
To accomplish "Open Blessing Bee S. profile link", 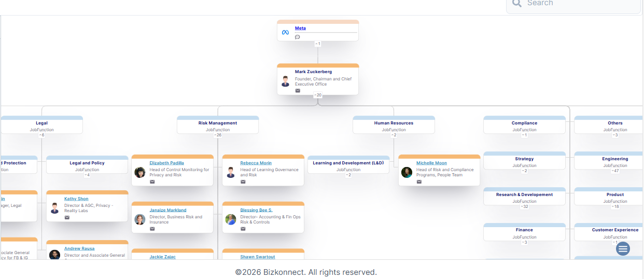I will point(256,210).
